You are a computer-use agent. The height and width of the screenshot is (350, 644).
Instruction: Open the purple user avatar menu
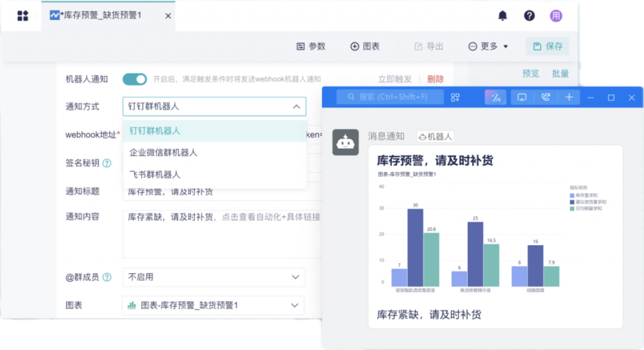(x=556, y=16)
